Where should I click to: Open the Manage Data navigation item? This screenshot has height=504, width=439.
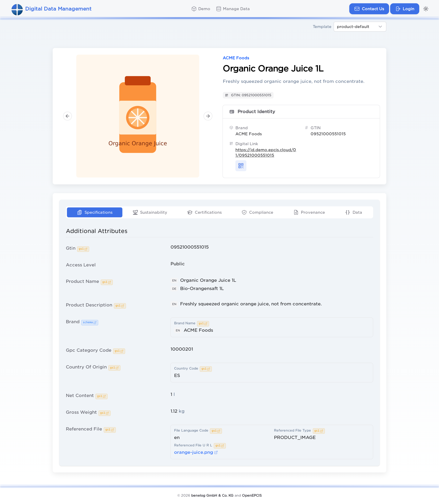tap(233, 9)
